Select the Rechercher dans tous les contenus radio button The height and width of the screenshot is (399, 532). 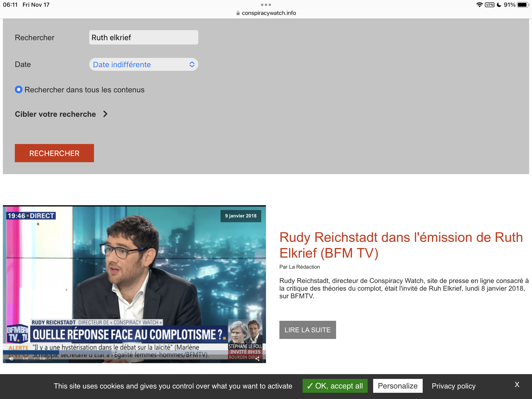18,90
